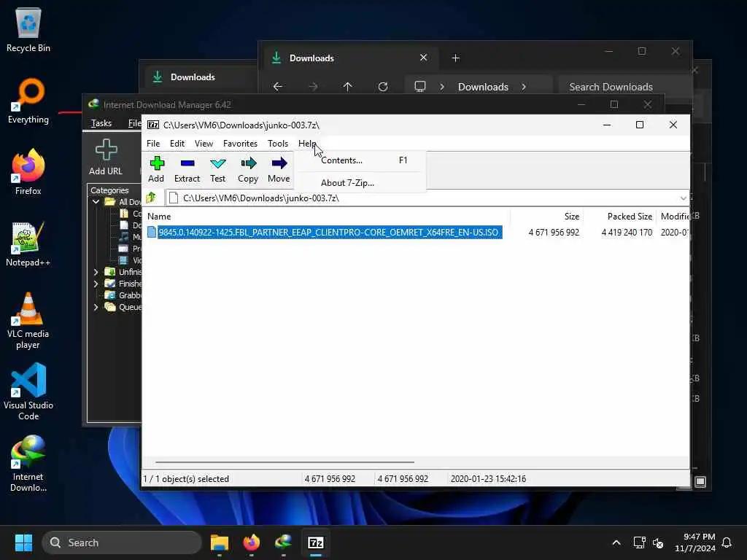Select the Notepad++ desktop shortcut
The image size is (747, 560).
click(28, 244)
